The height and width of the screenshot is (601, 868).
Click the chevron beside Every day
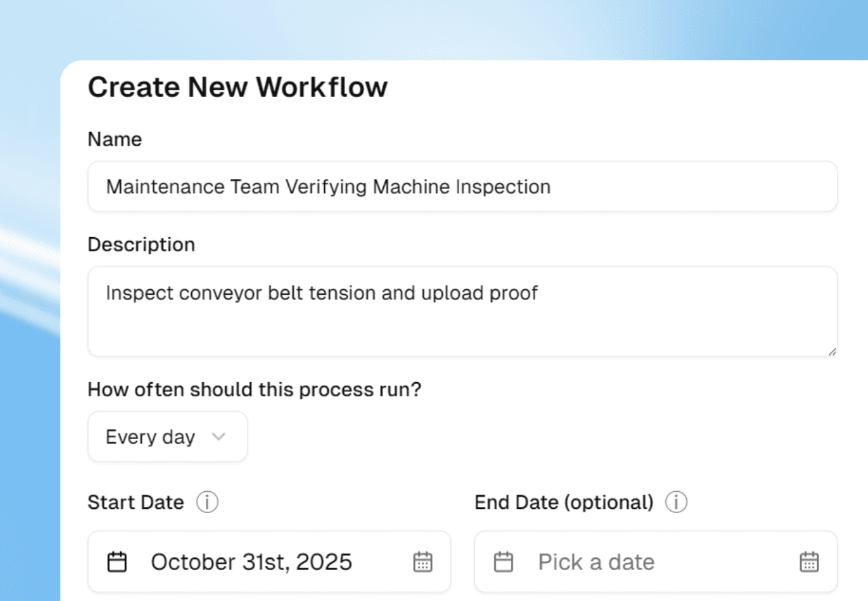(x=218, y=437)
